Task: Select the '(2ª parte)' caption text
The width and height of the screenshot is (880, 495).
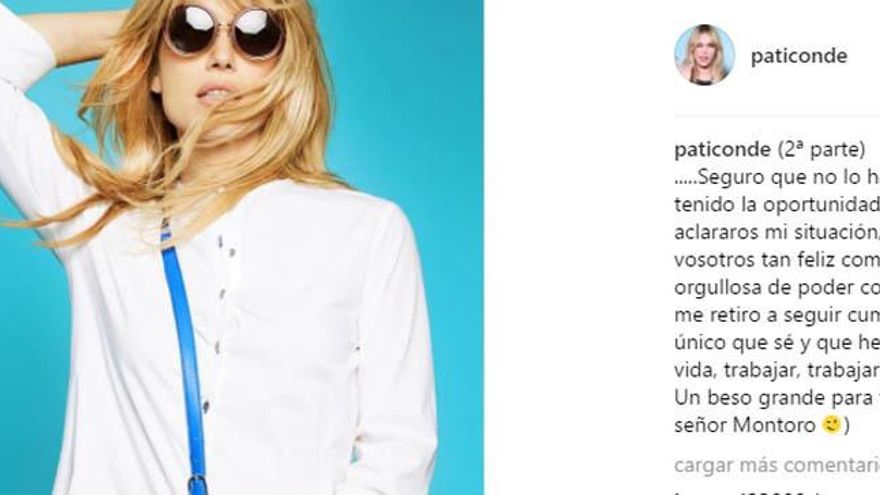Action: tap(821, 150)
